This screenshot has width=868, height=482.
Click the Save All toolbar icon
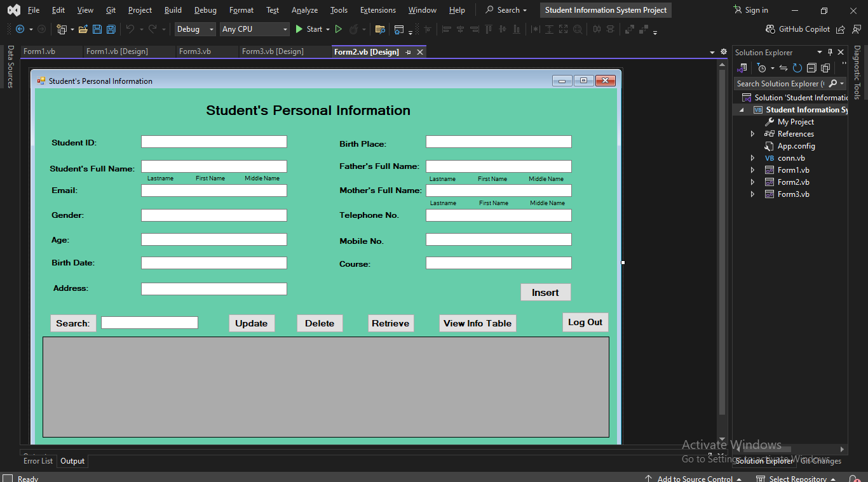[111, 29]
